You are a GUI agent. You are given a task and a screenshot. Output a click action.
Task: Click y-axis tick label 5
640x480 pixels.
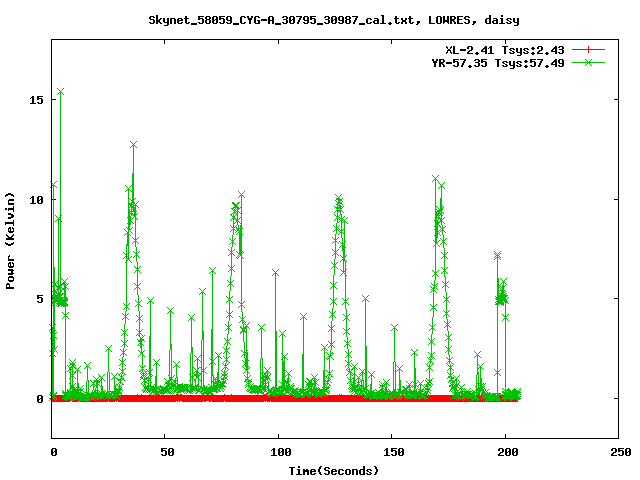pos(40,299)
